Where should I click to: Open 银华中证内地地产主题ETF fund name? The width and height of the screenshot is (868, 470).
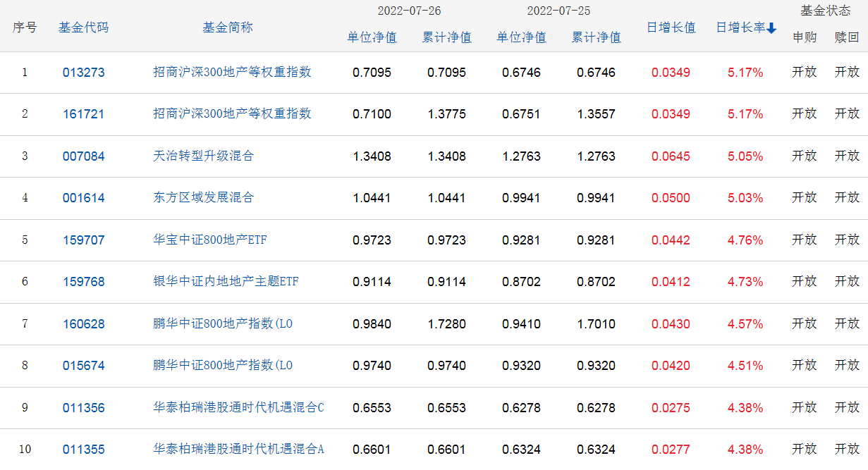coord(226,281)
